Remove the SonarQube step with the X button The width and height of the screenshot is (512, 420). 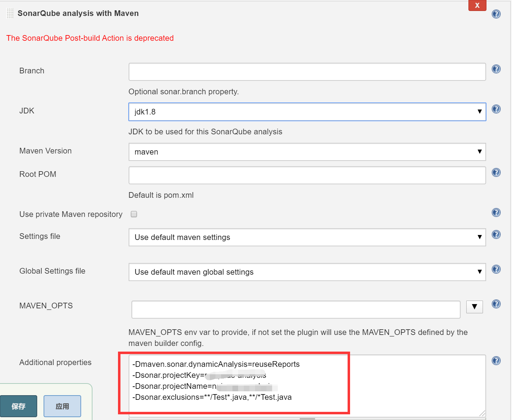point(477,6)
